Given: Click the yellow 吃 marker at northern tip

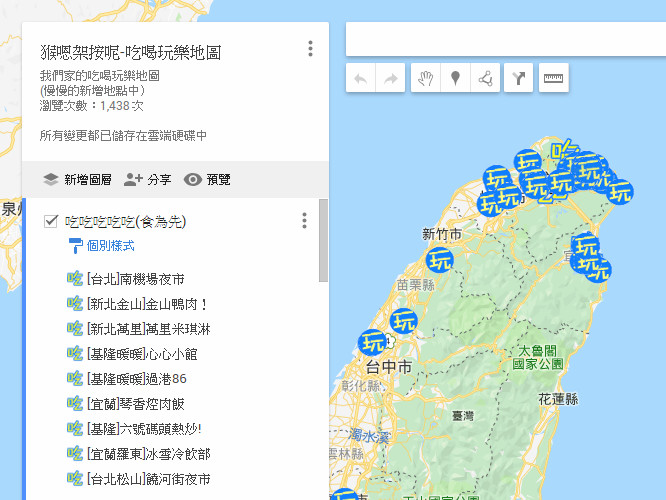Looking at the screenshot, I should [565, 150].
